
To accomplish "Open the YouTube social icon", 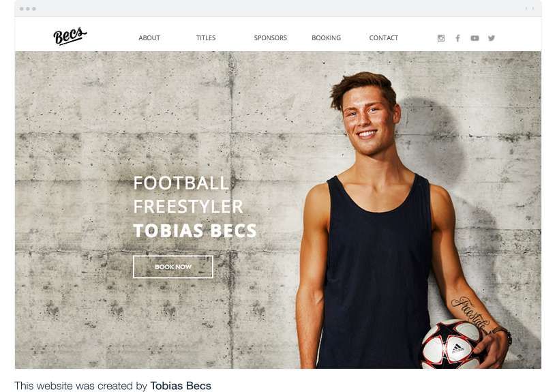I will (x=475, y=38).
